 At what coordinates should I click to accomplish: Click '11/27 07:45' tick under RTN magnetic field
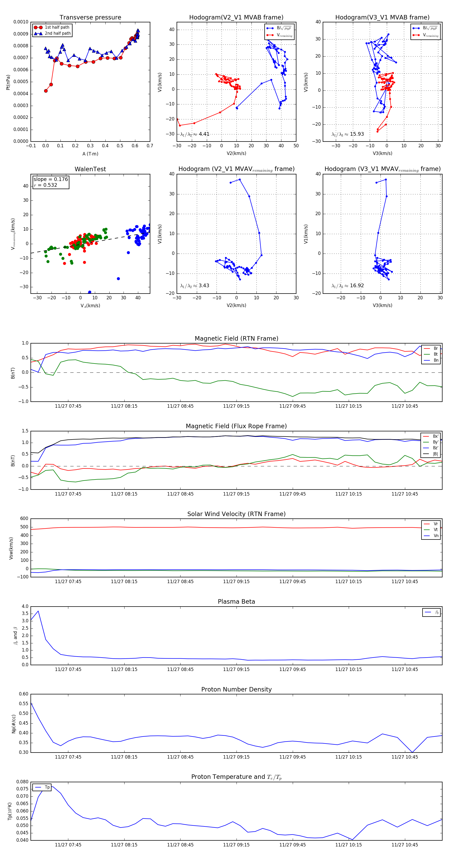pos(68,406)
